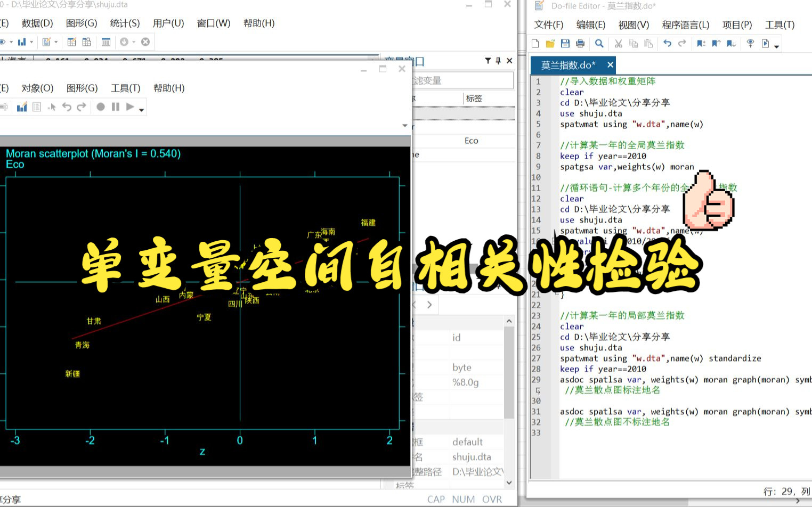Open a new do-file in the editor
Screen dimensions: 812x507
click(534, 43)
